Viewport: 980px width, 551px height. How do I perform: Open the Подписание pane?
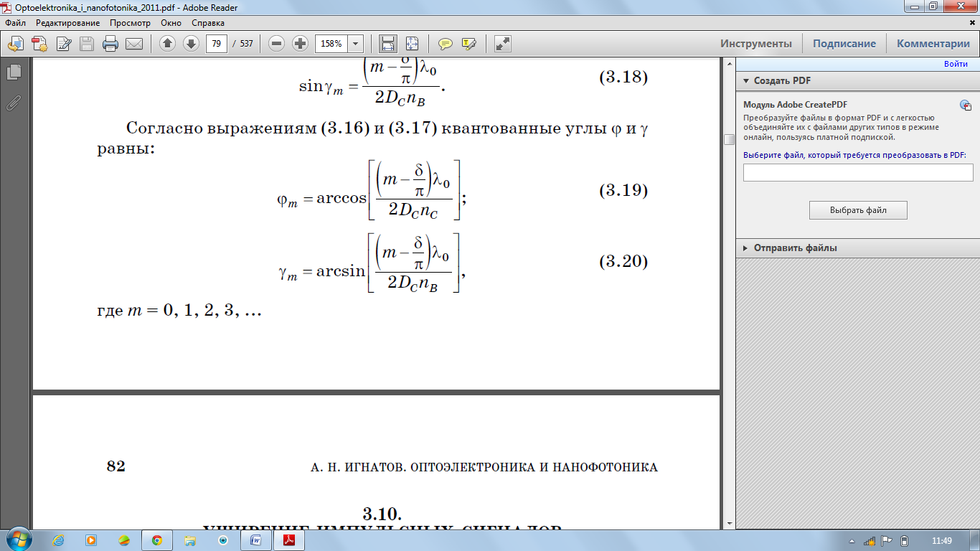(844, 44)
